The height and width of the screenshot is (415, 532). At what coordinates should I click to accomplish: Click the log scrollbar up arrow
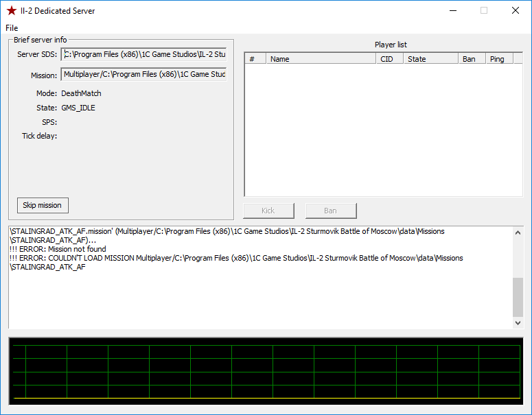(x=518, y=233)
